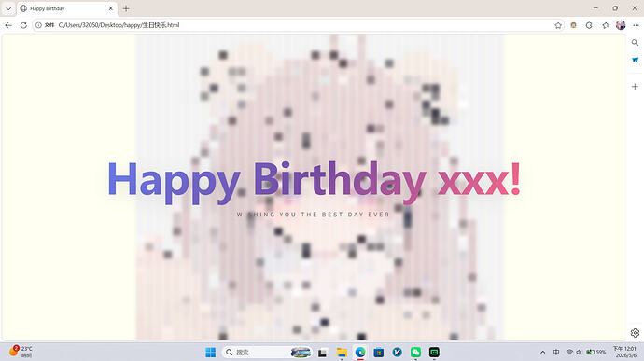Switch to Microsoft Edge in taskbar
This screenshot has width=644, height=361.
pos(360,353)
